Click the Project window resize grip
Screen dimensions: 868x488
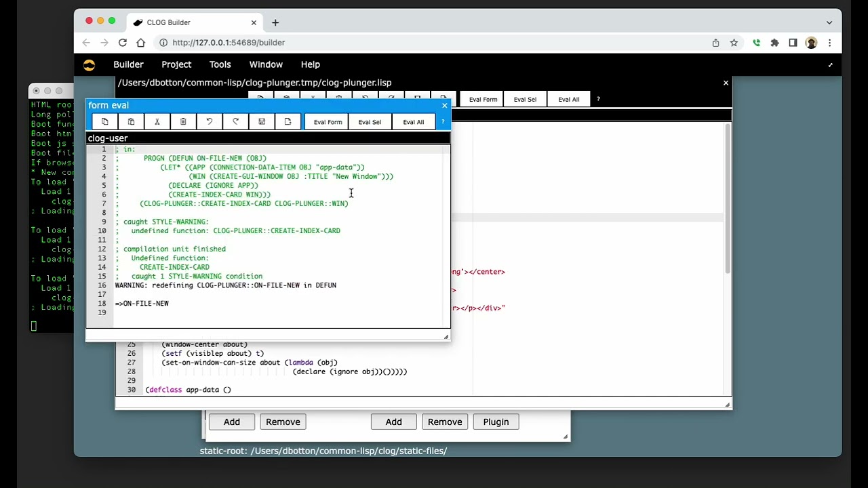566,436
